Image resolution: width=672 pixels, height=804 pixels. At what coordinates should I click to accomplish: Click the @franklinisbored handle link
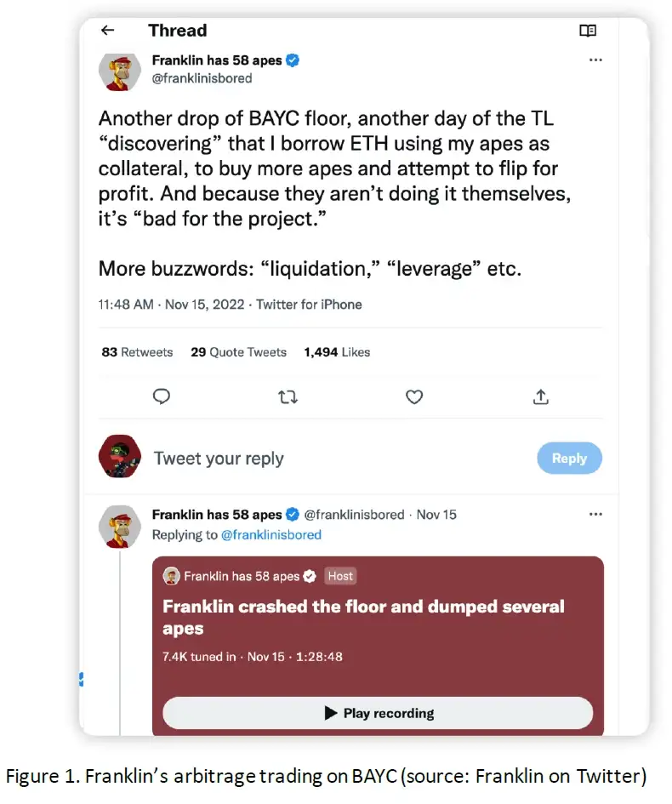202,77
